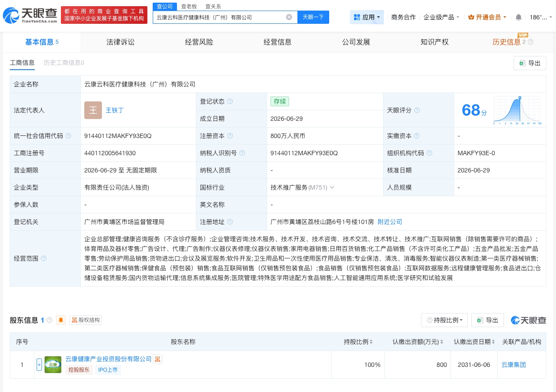Open 商务合作 link

tap(403, 17)
